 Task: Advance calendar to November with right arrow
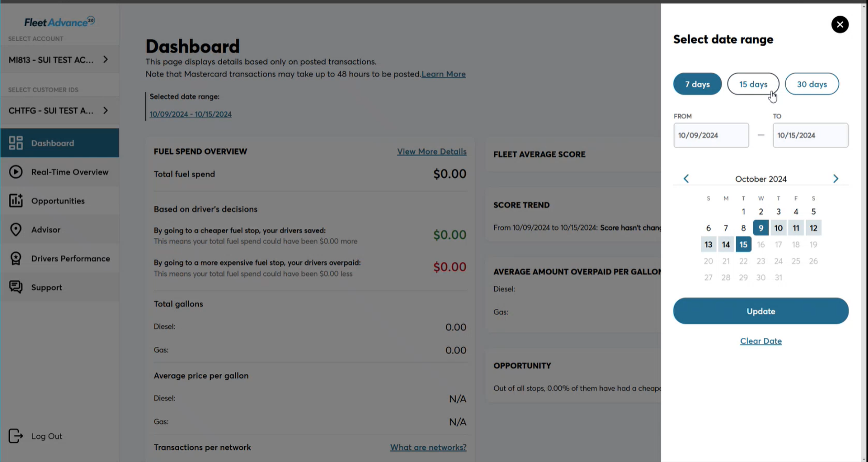tap(836, 179)
